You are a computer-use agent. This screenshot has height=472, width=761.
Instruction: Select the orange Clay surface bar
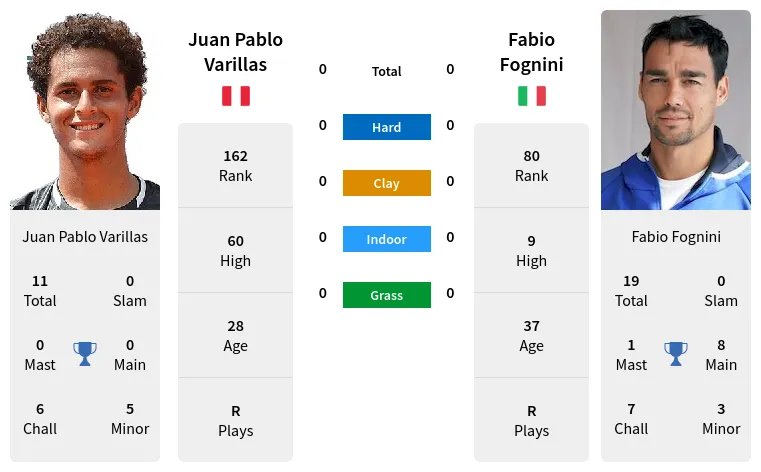pyautogui.click(x=387, y=183)
